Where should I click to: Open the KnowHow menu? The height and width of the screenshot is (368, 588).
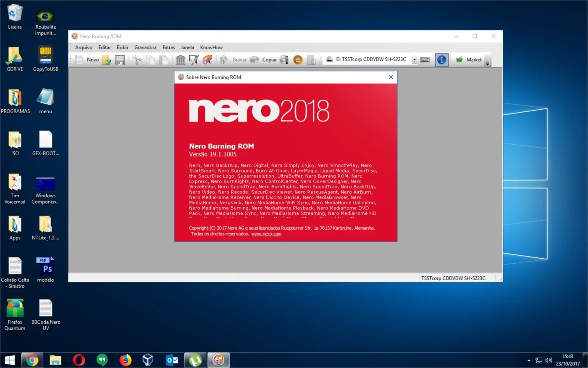tap(211, 48)
